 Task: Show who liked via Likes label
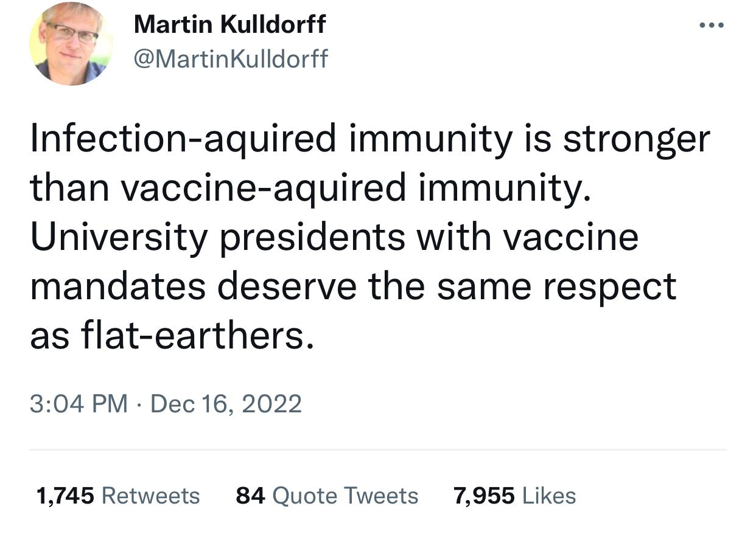click(x=549, y=496)
